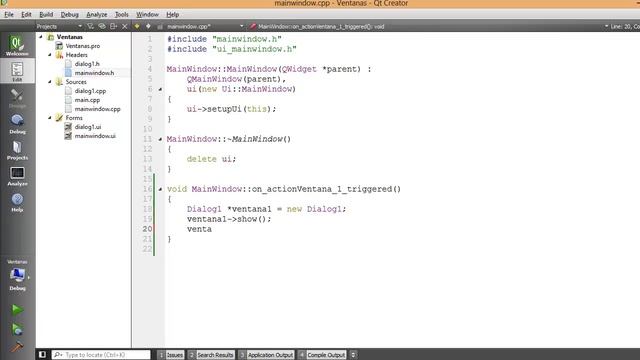The width and height of the screenshot is (640, 360).
Task: Open the Window menu
Action: coord(147,14)
